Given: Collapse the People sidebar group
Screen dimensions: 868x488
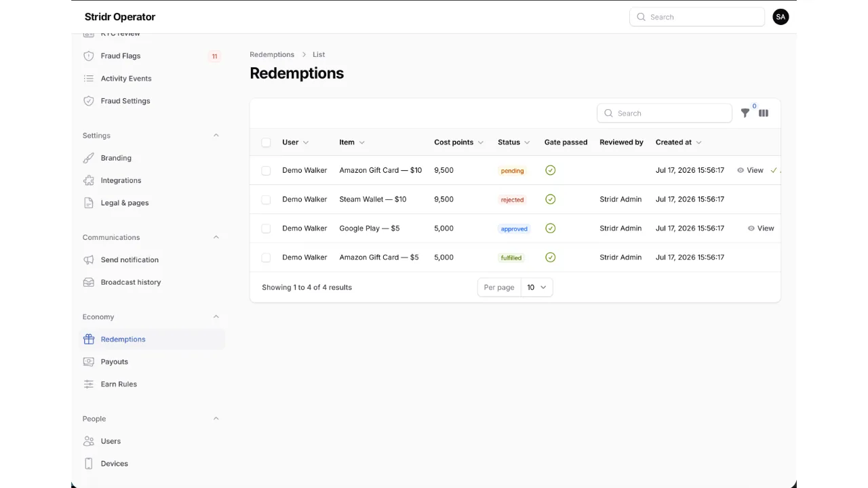Looking at the screenshot, I should click(x=216, y=419).
